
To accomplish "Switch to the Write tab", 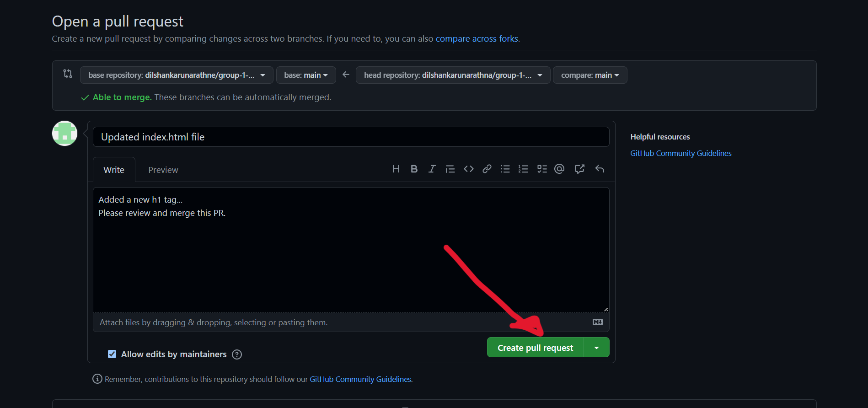I will coord(114,170).
